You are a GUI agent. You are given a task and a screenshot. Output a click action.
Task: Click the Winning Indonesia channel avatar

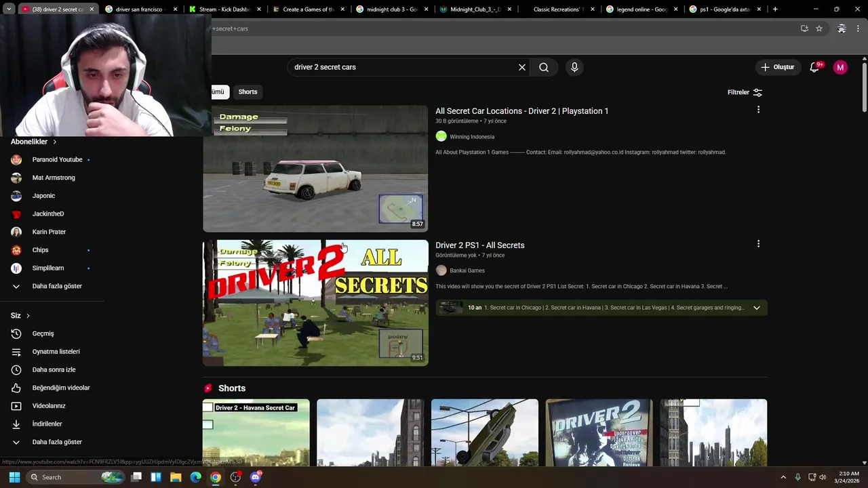pos(441,136)
